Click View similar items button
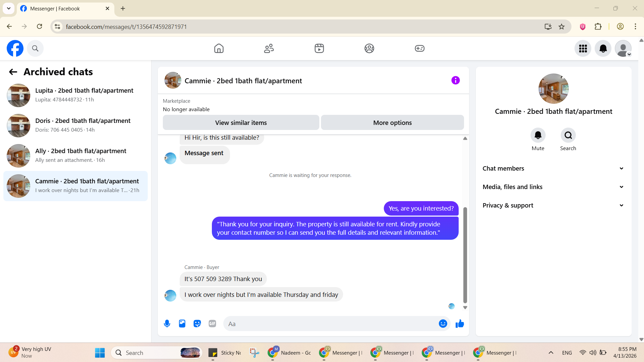The width and height of the screenshot is (644, 362). click(x=241, y=123)
